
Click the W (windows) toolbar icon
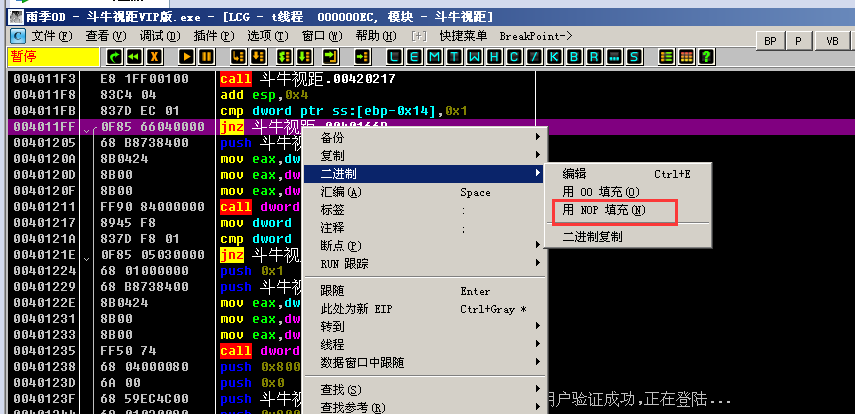click(475, 57)
